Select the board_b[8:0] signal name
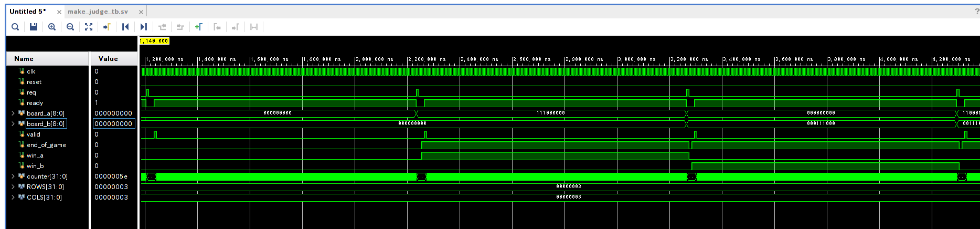Image resolution: width=980 pixels, height=229 pixels. click(x=46, y=123)
